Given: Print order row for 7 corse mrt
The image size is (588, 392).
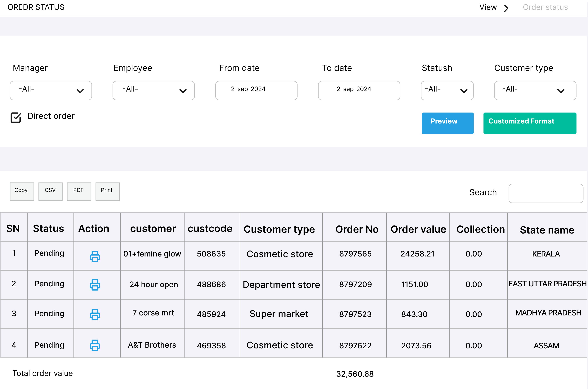Looking at the screenshot, I should tap(95, 314).
